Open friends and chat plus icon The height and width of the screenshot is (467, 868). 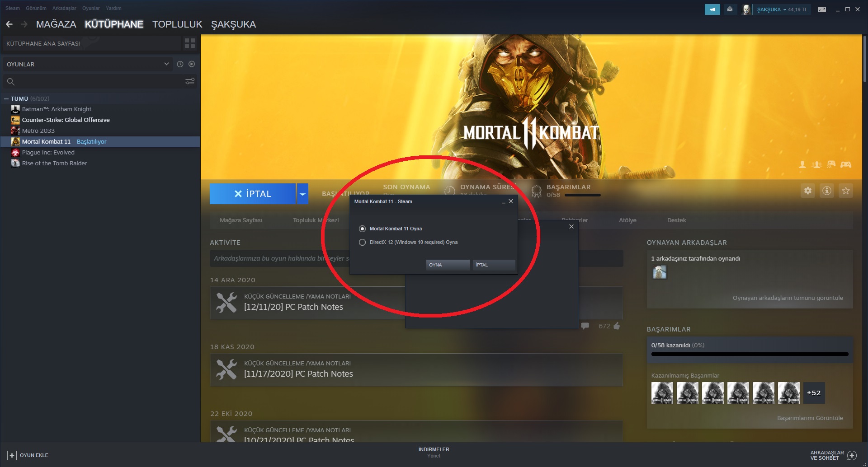pyautogui.click(x=852, y=455)
